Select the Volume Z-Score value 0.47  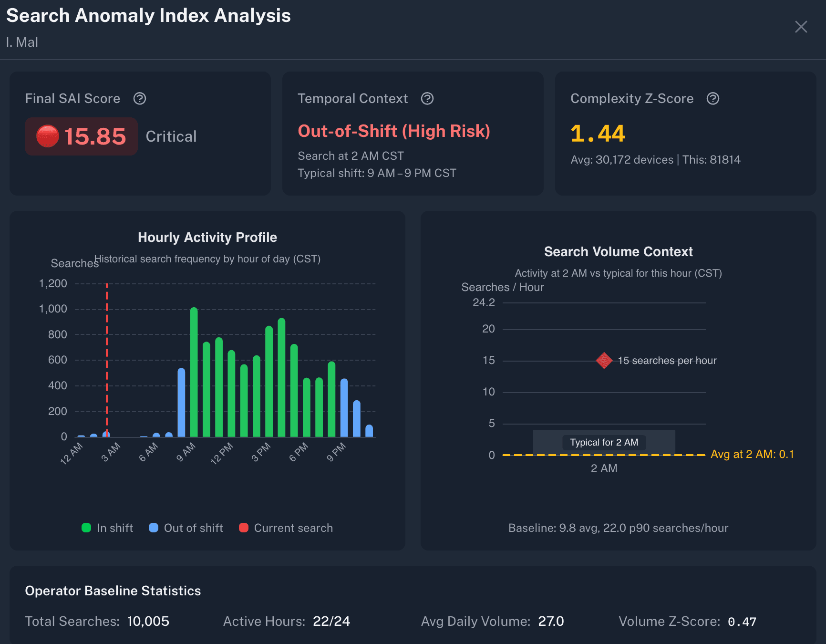point(742,622)
